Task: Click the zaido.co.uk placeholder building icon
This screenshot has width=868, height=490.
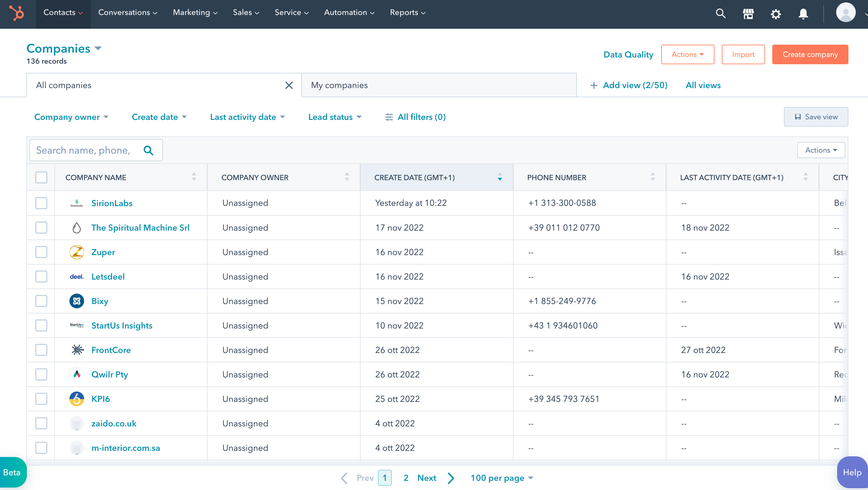Action: tap(76, 424)
